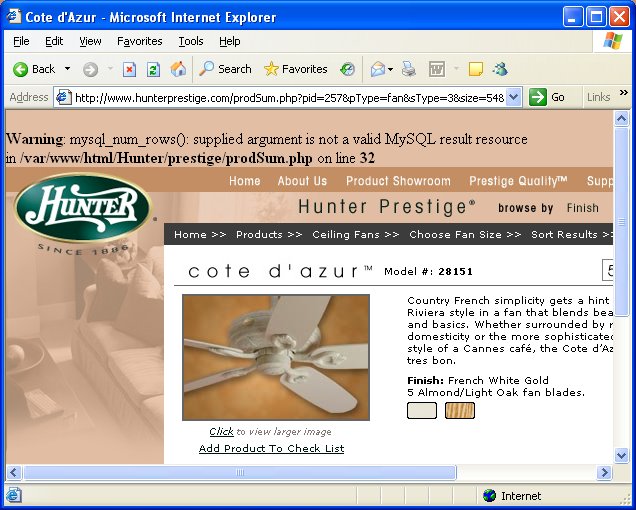
Task: Click the Home page icon
Action: tap(178, 69)
